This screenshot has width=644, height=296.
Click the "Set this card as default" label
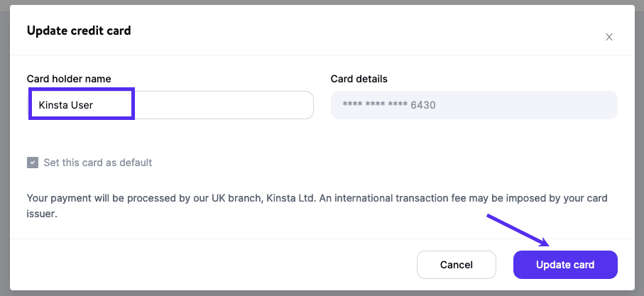(98, 163)
